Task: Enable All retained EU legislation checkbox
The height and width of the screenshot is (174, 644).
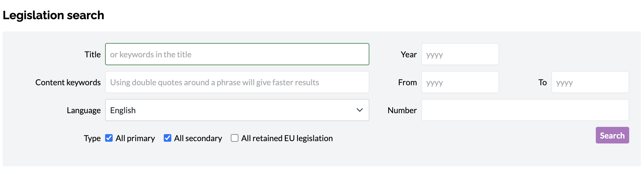Action: (x=235, y=138)
